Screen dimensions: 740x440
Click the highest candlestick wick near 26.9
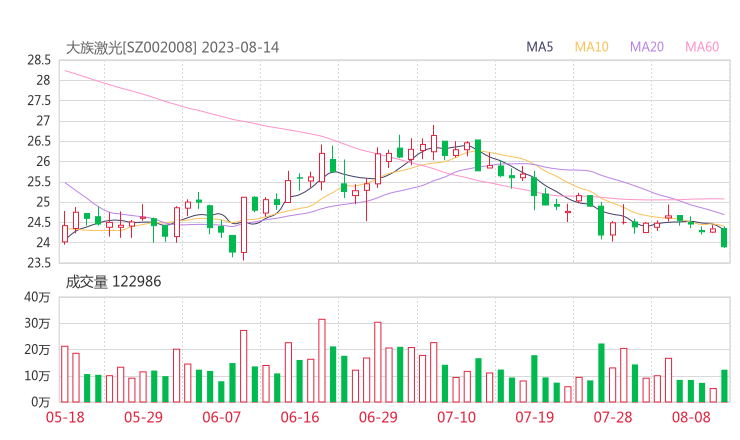[434, 143]
